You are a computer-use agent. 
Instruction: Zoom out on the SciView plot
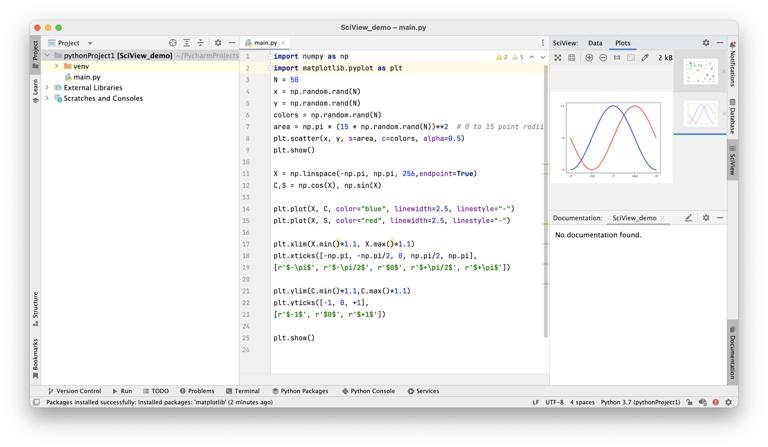point(603,58)
